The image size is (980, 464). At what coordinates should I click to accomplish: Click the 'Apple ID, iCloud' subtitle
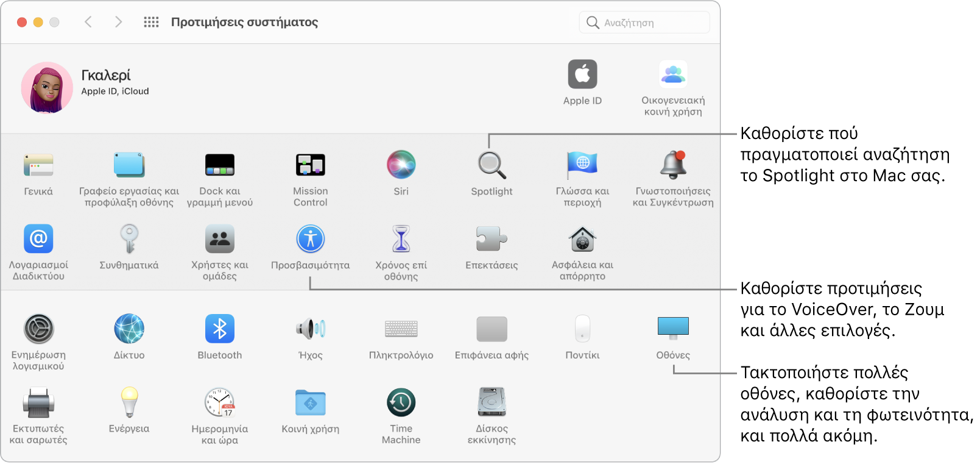click(x=115, y=91)
